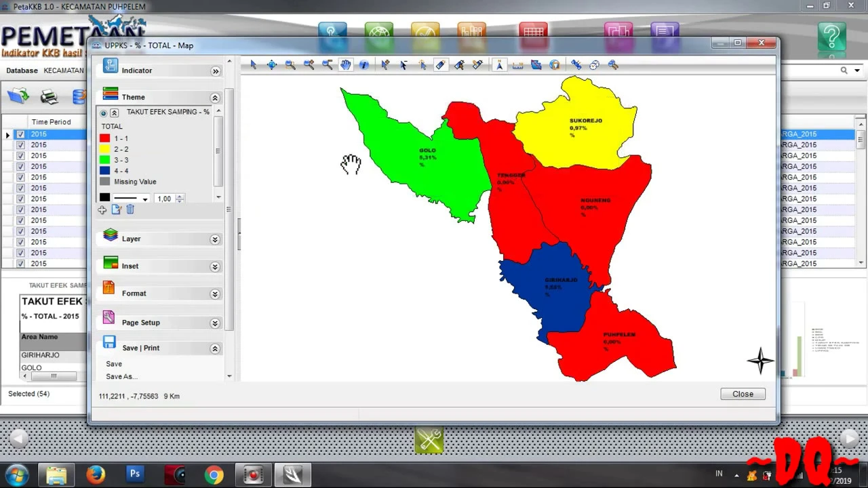The image size is (868, 488).
Task: Click the GIRIHARJO row in area table
Action: pos(53,355)
